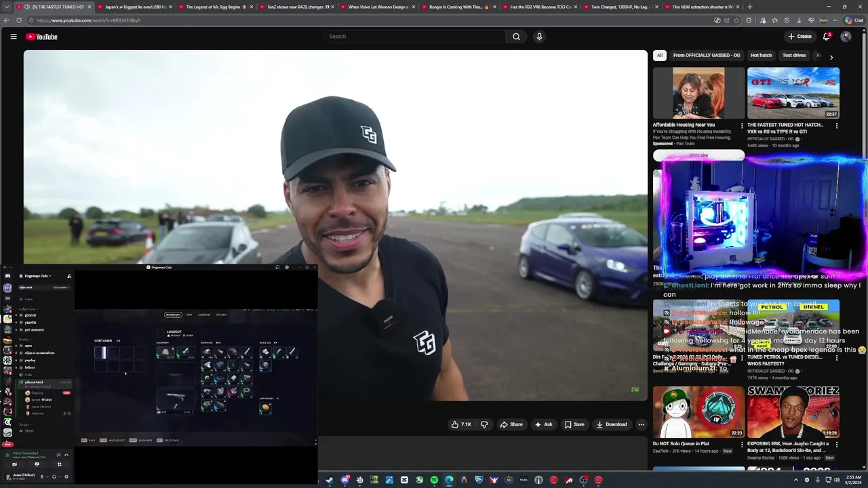868x488 pixels.
Task: Dislike the video with the thumbs-down icon
Action: click(x=484, y=424)
